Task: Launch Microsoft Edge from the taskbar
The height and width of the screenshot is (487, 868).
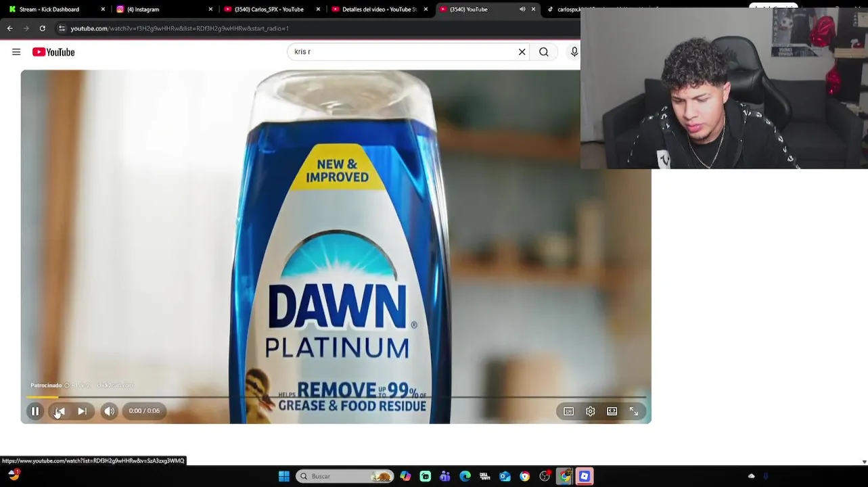Action: pyautogui.click(x=465, y=476)
